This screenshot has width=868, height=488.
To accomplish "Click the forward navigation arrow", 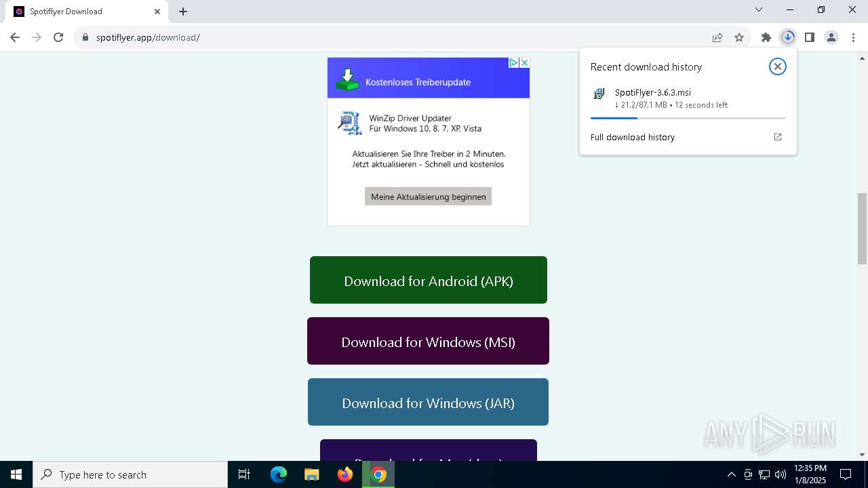I will pos(37,37).
